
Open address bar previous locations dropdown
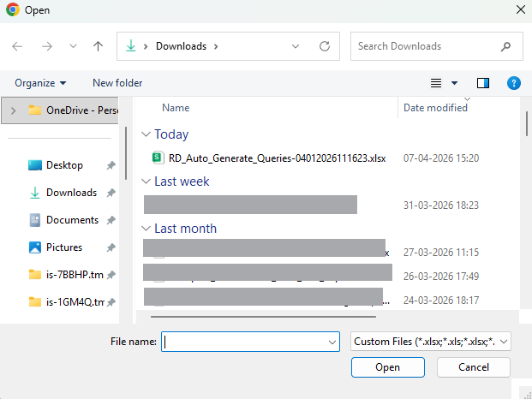[x=296, y=46]
